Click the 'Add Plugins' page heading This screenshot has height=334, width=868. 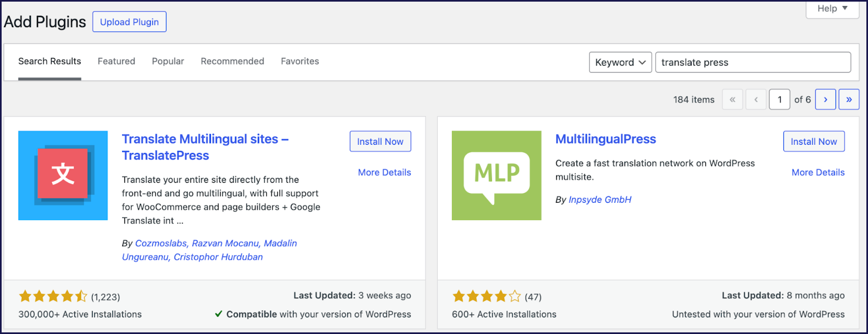[x=45, y=22]
